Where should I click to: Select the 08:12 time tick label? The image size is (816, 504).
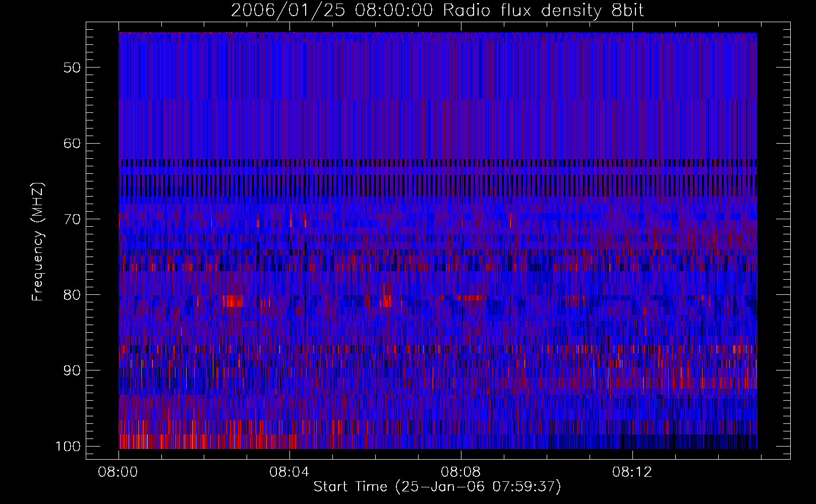pyautogui.click(x=632, y=472)
